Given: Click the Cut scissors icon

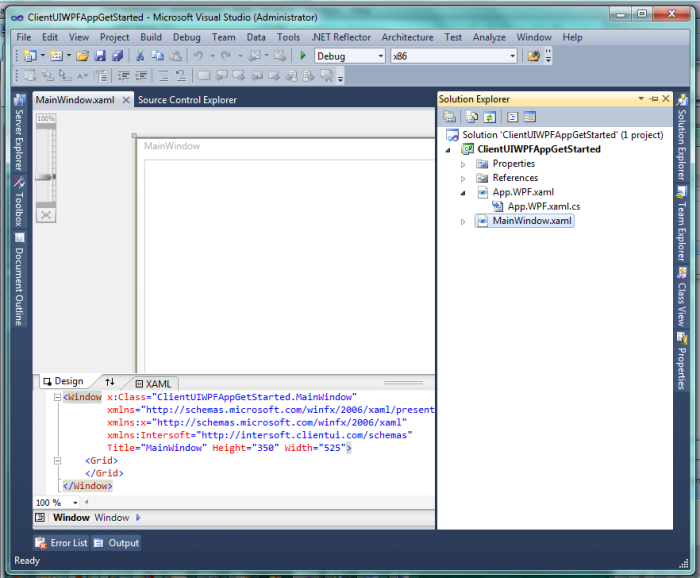Looking at the screenshot, I should (140, 56).
